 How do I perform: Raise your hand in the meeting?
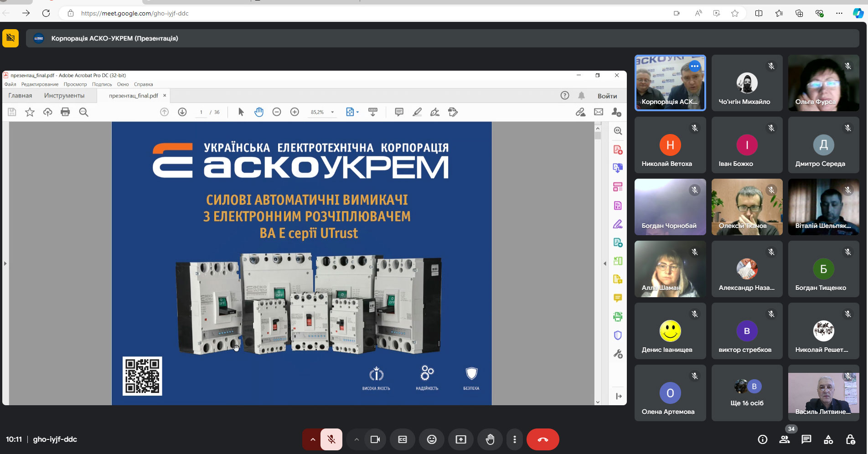(x=490, y=439)
